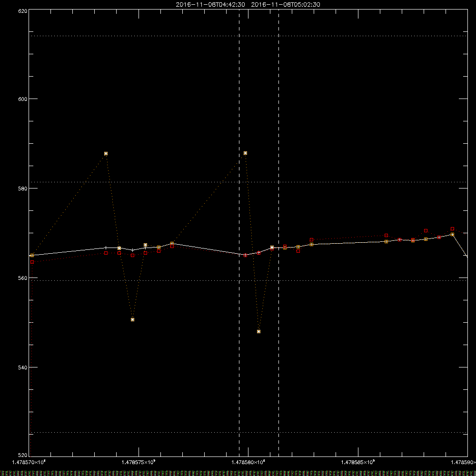Screen dimensions: 476x476
Task: Click the dashed vertical marker for 04:42:30
Action: (239, 233)
